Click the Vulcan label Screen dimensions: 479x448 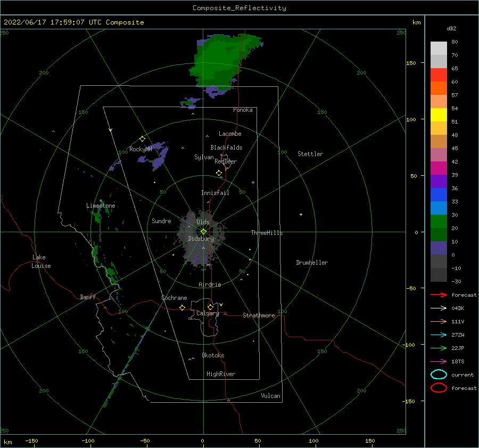click(x=270, y=396)
